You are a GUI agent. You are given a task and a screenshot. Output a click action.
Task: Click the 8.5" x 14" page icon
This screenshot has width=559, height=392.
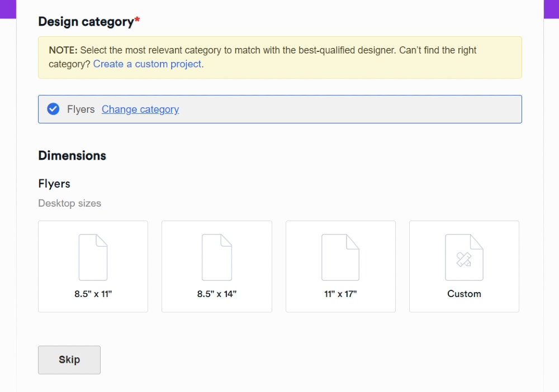click(217, 257)
